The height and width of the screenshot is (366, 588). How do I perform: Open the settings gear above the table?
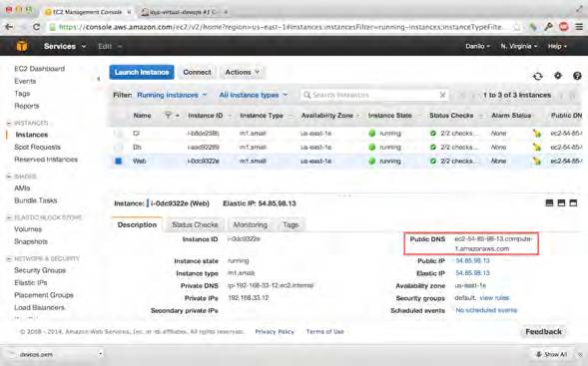[x=558, y=76]
